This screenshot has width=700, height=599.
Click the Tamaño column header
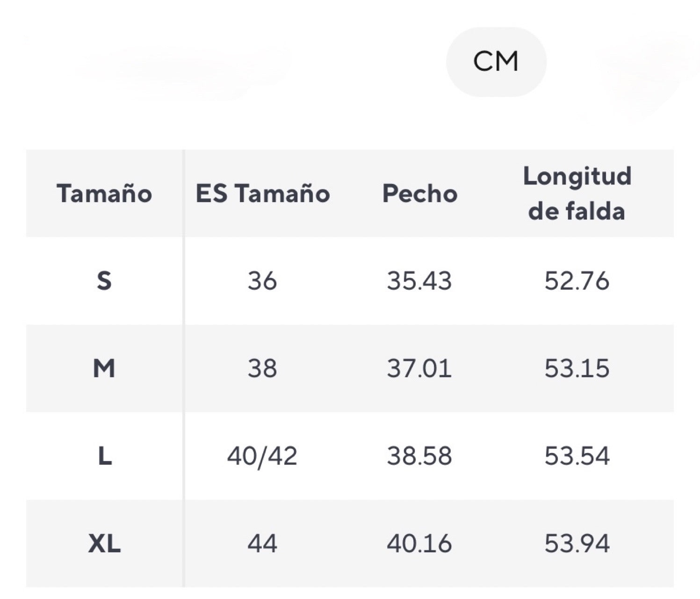click(104, 193)
